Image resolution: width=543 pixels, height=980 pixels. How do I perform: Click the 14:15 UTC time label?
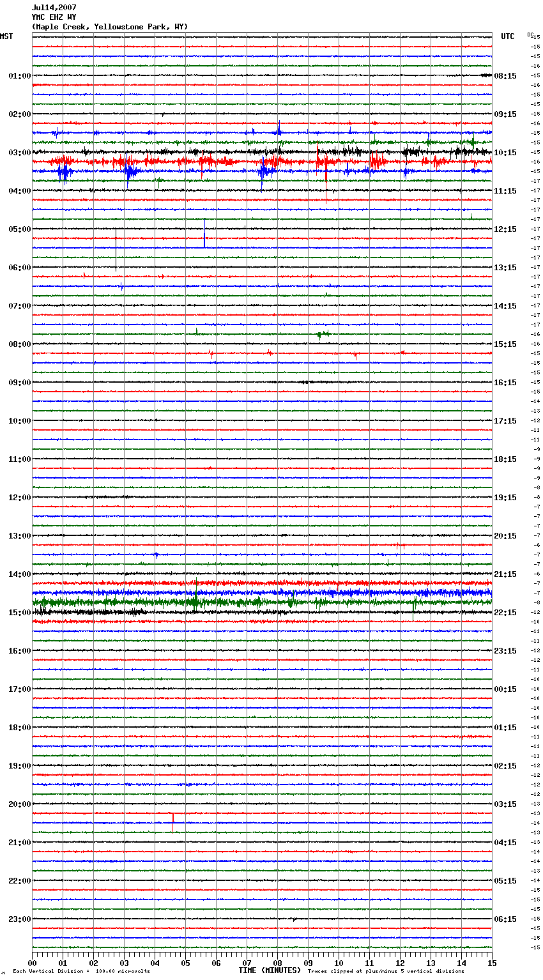pyautogui.click(x=505, y=306)
